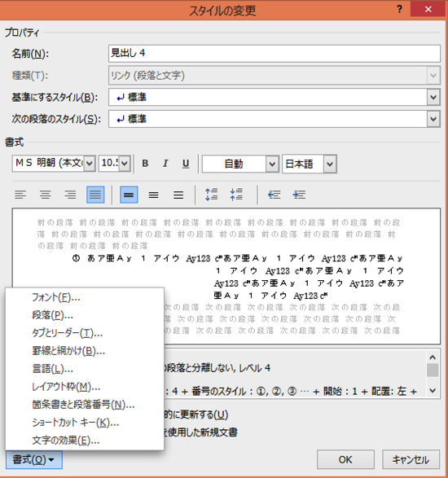
Task: Click down arrow of description scrollbar
Action: click(x=433, y=390)
